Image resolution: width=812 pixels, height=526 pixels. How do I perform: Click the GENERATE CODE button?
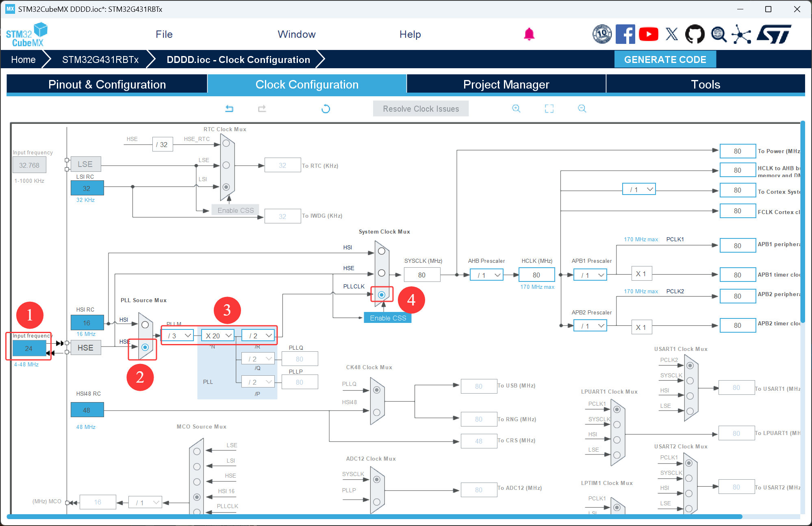click(x=665, y=60)
